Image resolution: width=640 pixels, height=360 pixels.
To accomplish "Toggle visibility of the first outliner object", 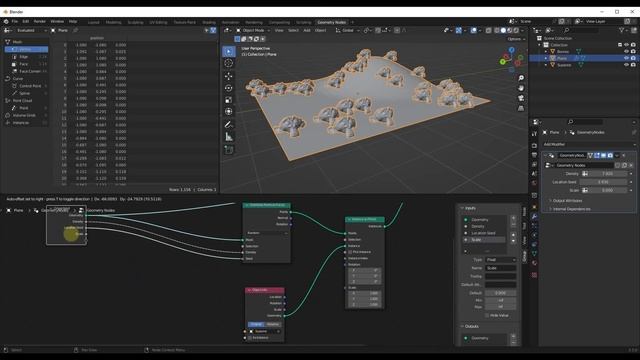I will [x=627, y=51].
